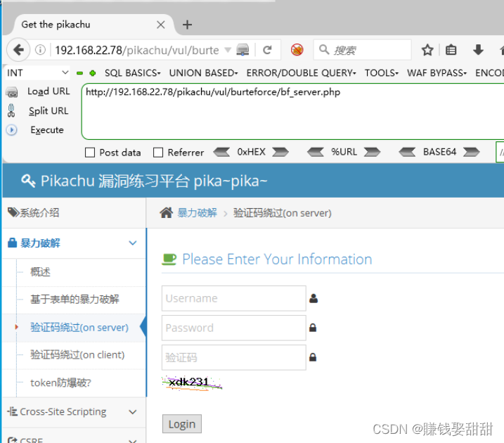The width and height of the screenshot is (504, 443).
Task: Select 验证码绕过(on client) in the sidebar
Action: point(77,355)
